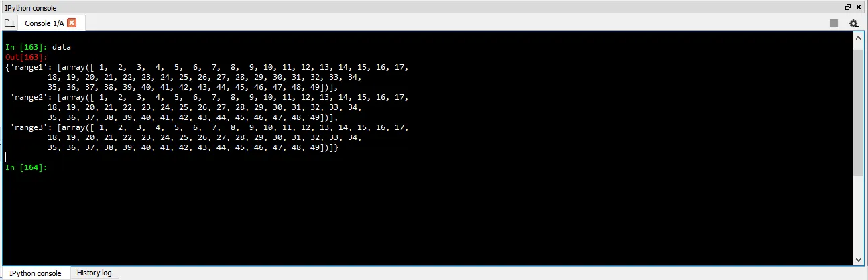
Task: Click the empty line above In [164]
Action: pos(429,157)
